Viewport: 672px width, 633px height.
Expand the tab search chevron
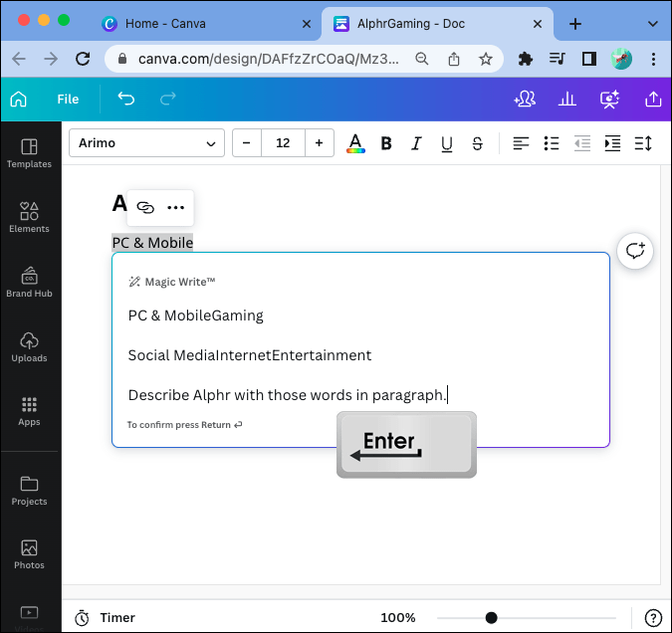[653, 24]
